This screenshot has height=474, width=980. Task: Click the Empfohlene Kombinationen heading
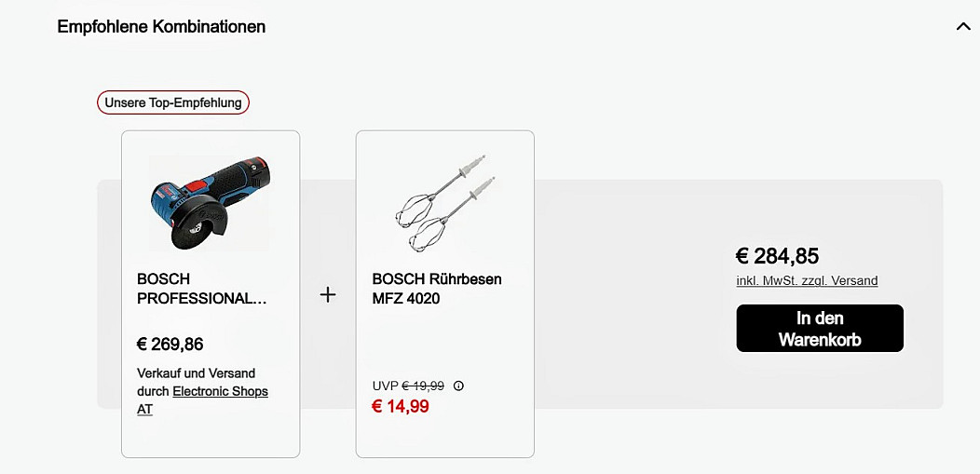coord(161,27)
